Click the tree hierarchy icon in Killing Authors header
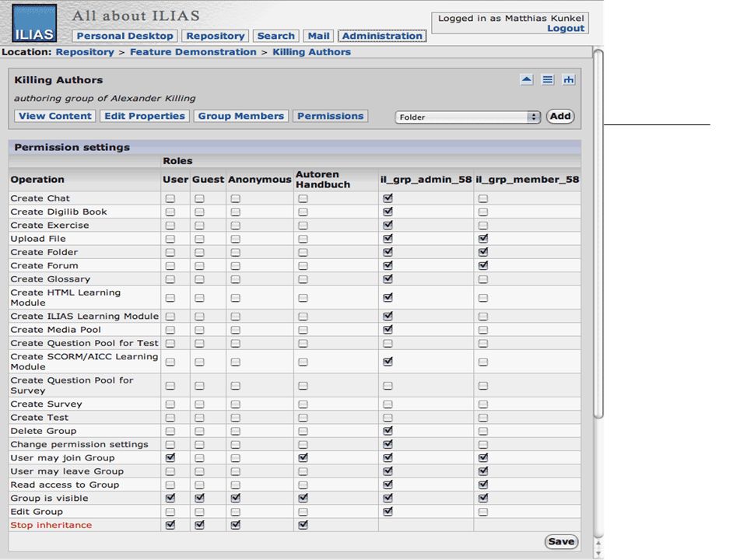Viewport: 747px width, 560px height. tap(568, 79)
